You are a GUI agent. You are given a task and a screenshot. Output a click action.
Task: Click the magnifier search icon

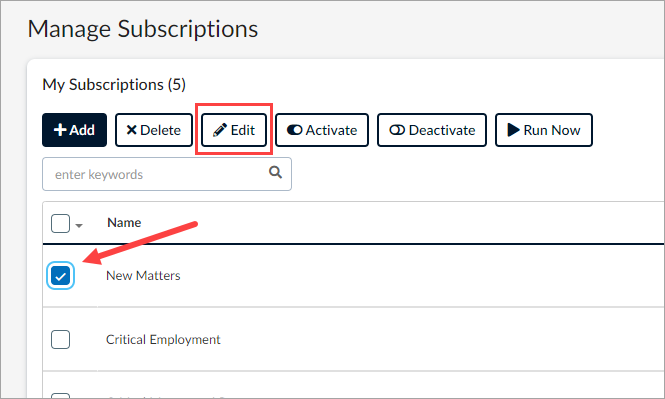tap(276, 172)
